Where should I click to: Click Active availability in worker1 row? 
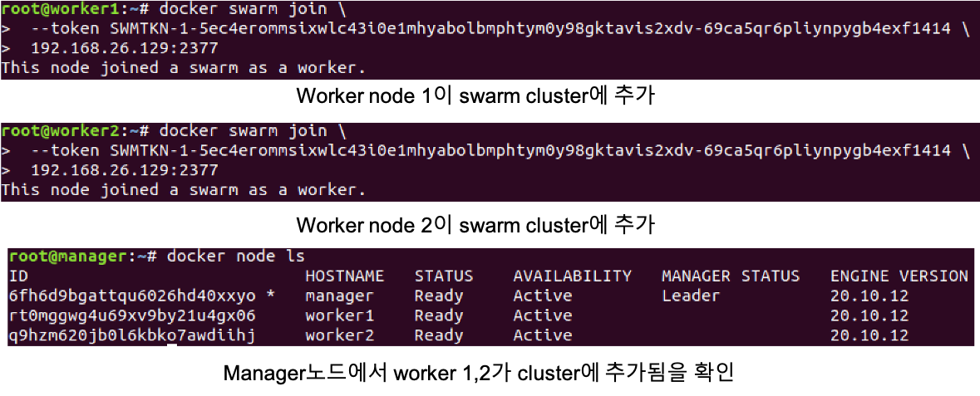[543, 315]
